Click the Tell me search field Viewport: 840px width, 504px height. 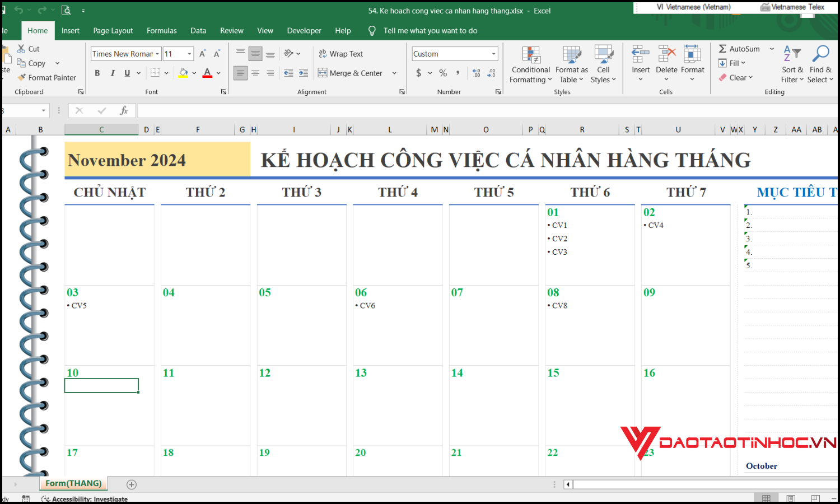tap(430, 31)
